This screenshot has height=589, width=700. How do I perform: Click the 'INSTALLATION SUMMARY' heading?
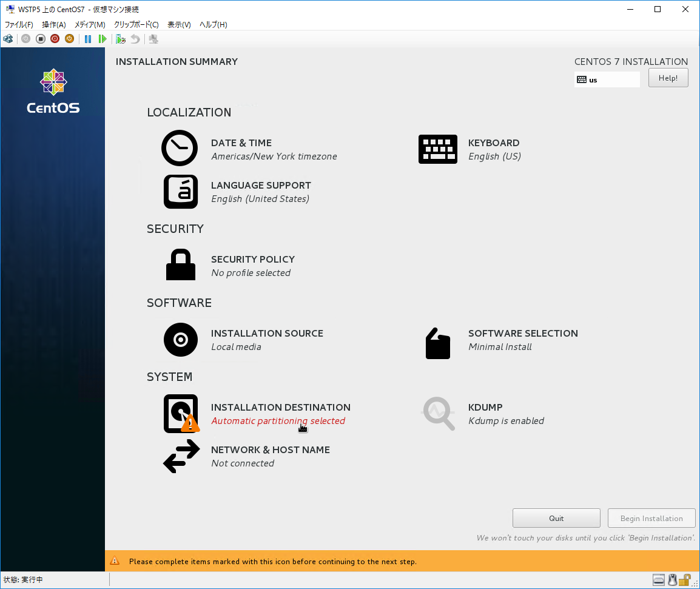pos(177,62)
